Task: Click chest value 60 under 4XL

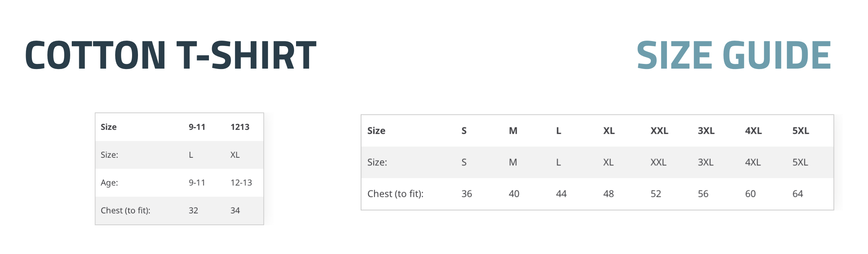Action: (750, 194)
